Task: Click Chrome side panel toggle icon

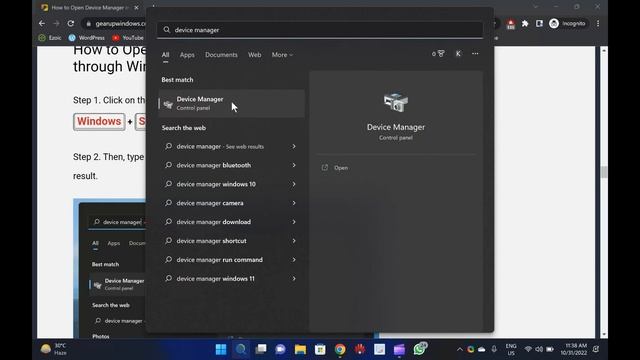Action: [x=540, y=24]
